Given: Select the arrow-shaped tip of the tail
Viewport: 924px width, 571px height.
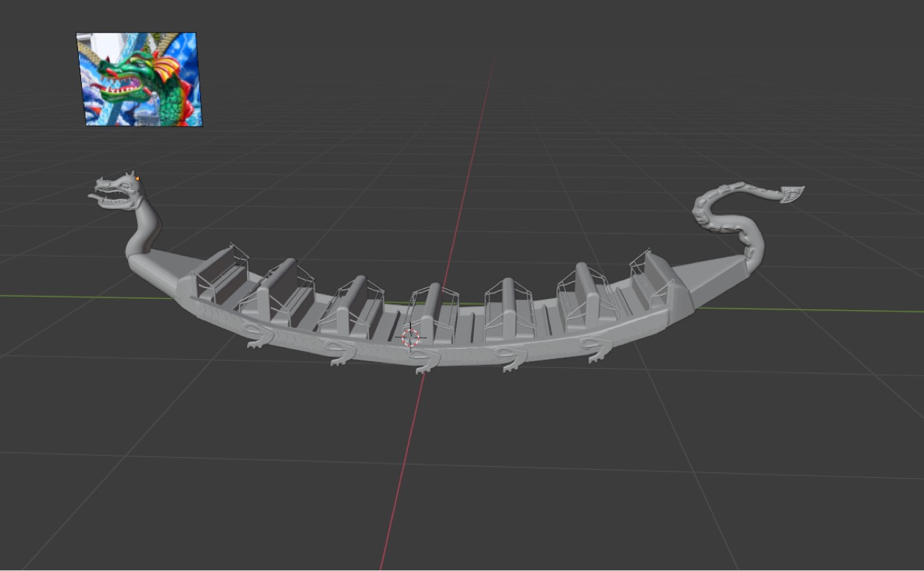Looking at the screenshot, I should (x=792, y=195).
